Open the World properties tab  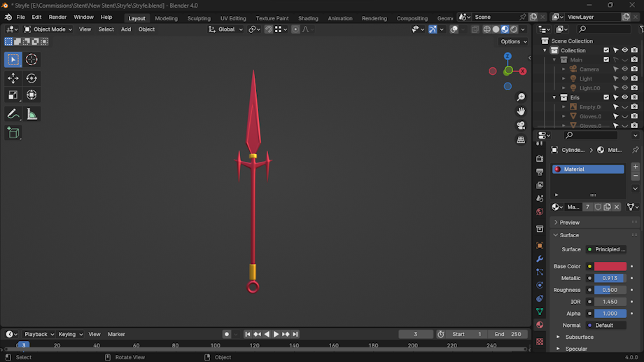click(x=540, y=211)
